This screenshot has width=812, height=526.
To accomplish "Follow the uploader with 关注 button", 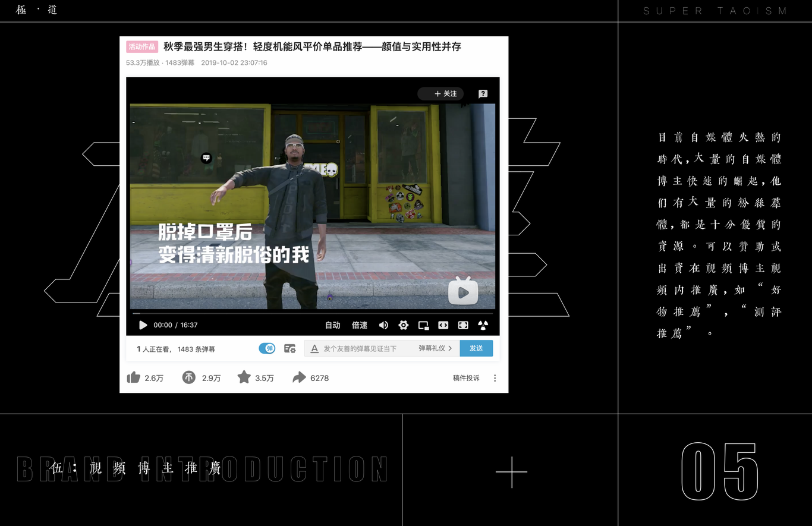I will pyautogui.click(x=440, y=94).
